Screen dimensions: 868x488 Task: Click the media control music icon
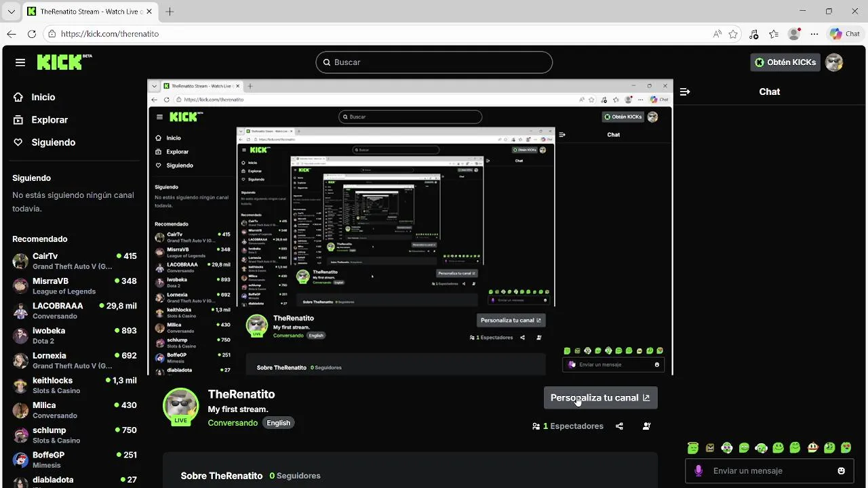754,34
